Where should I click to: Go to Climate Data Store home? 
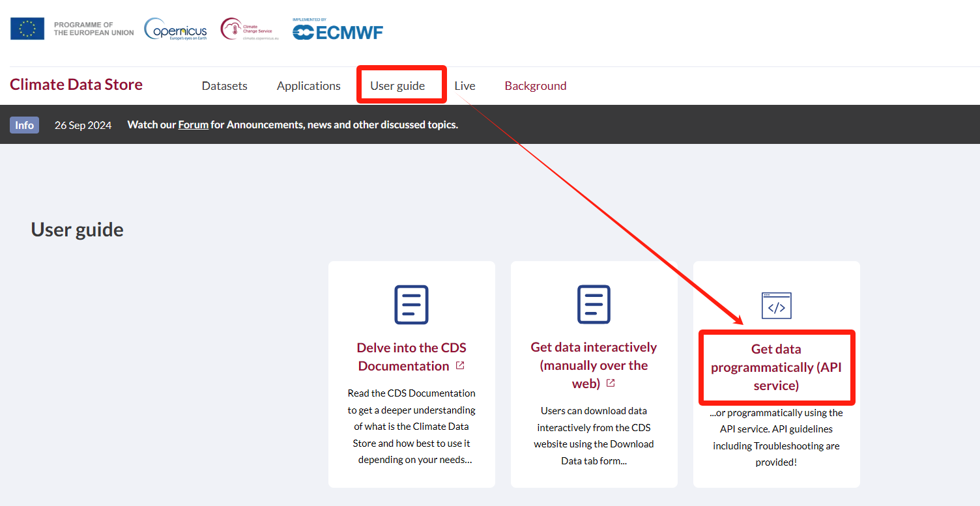[76, 85]
